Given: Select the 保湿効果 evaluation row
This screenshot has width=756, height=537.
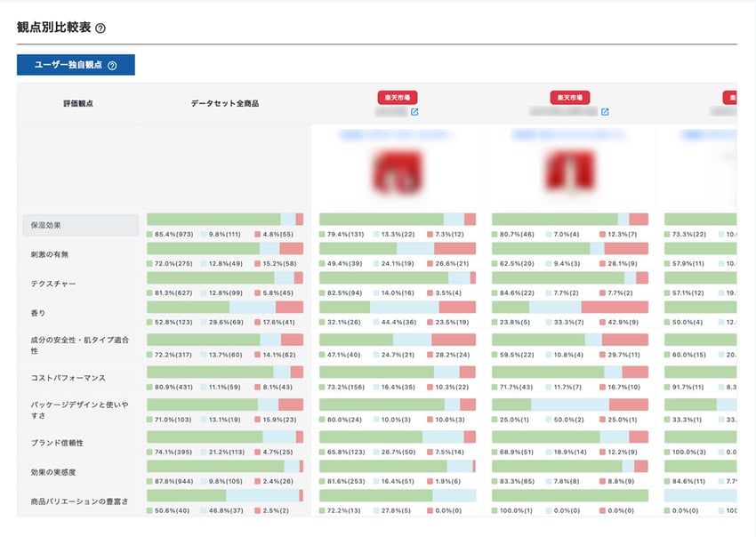Looking at the screenshot, I should (x=80, y=225).
